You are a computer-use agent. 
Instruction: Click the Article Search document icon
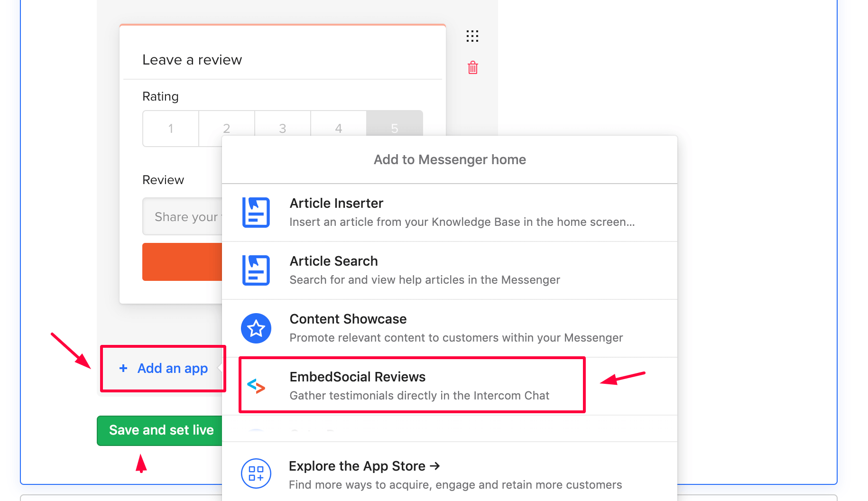256,270
